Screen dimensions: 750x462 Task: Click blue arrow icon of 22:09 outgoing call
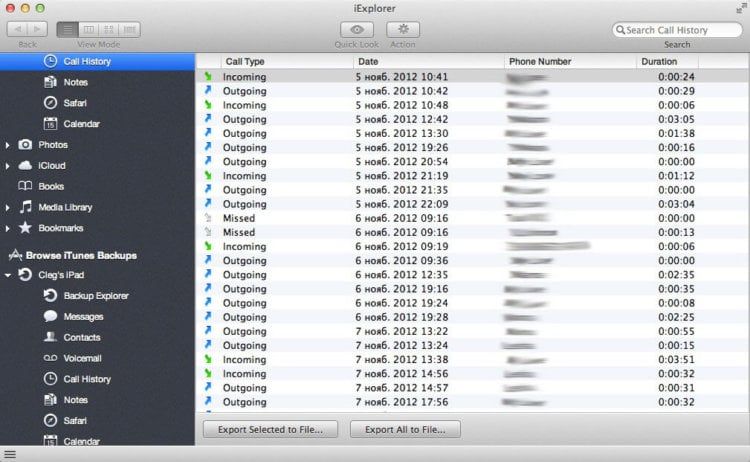point(208,203)
